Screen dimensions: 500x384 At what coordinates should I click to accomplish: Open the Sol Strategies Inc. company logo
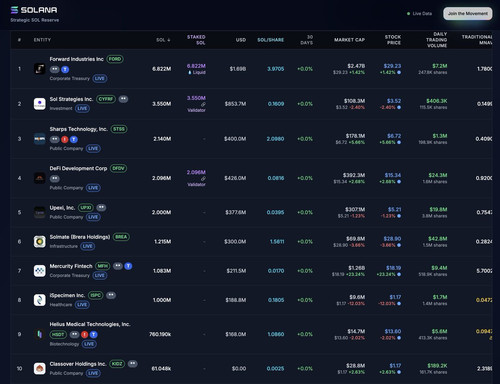40,104
